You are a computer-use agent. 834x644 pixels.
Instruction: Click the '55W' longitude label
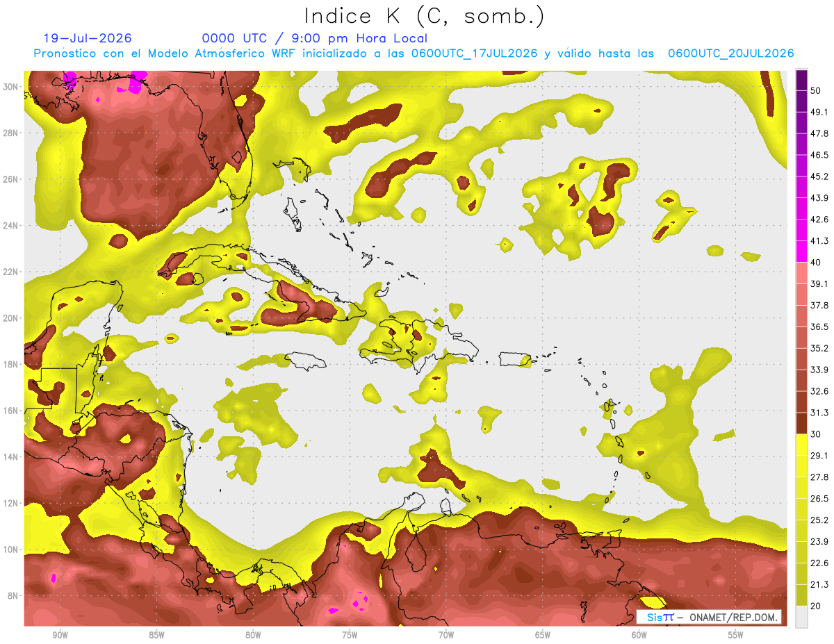click(x=736, y=635)
